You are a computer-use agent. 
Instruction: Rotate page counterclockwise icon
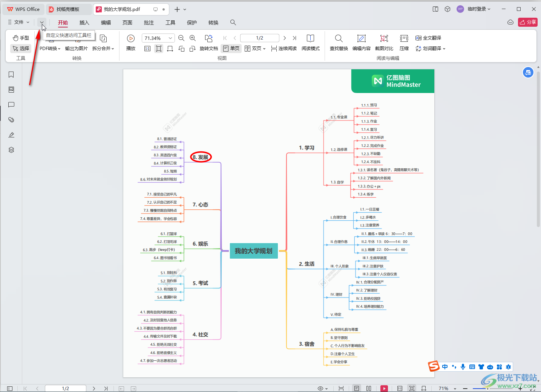181,49
